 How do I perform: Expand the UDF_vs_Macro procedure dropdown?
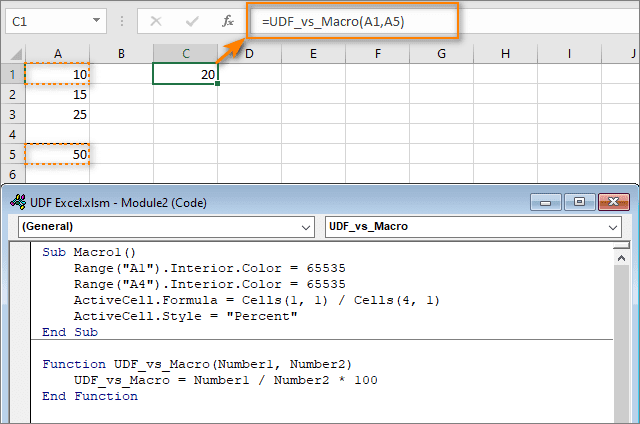(613, 227)
